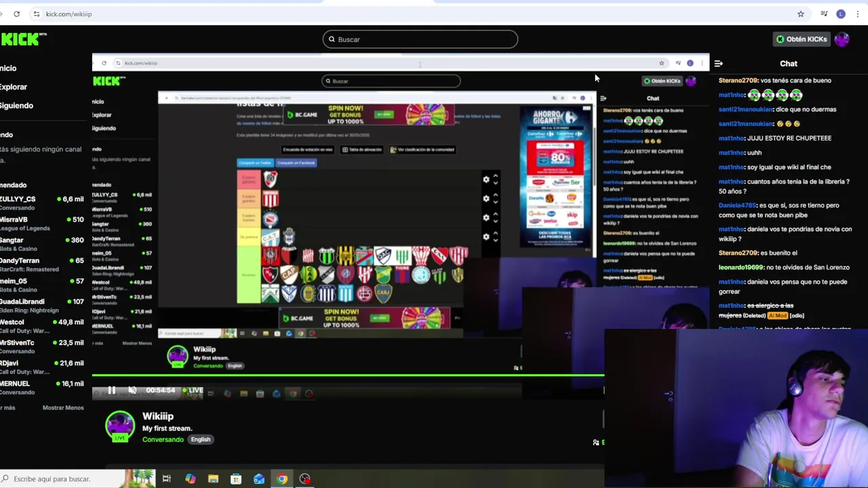This screenshot has width=868, height=488.
Task: Open the Kick user avatar menu
Action: (x=842, y=39)
